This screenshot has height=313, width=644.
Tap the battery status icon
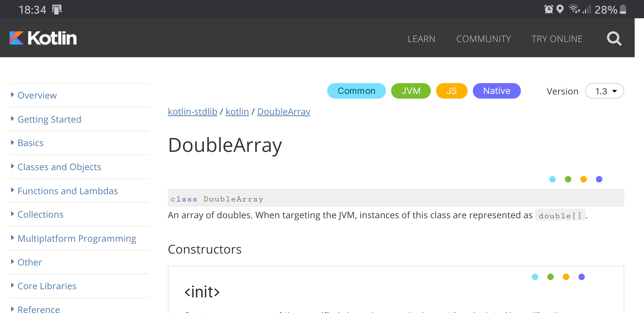[x=623, y=9]
